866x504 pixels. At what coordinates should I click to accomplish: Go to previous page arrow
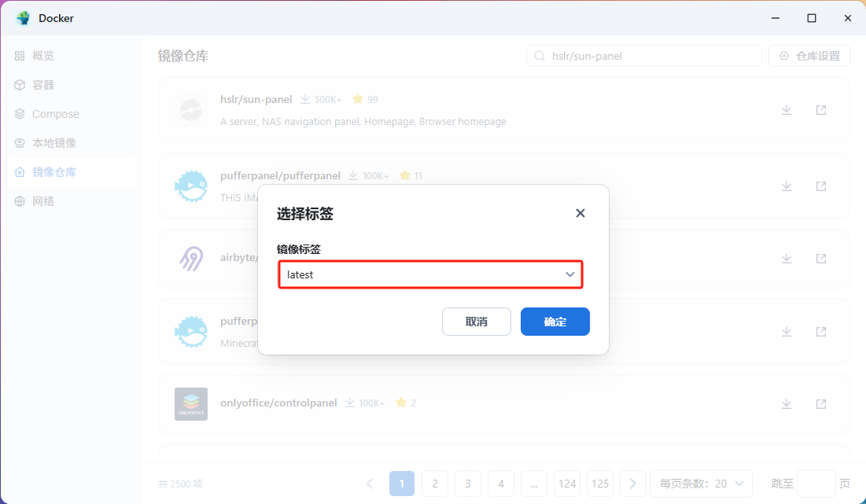pyautogui.click(x=370, y=484)
